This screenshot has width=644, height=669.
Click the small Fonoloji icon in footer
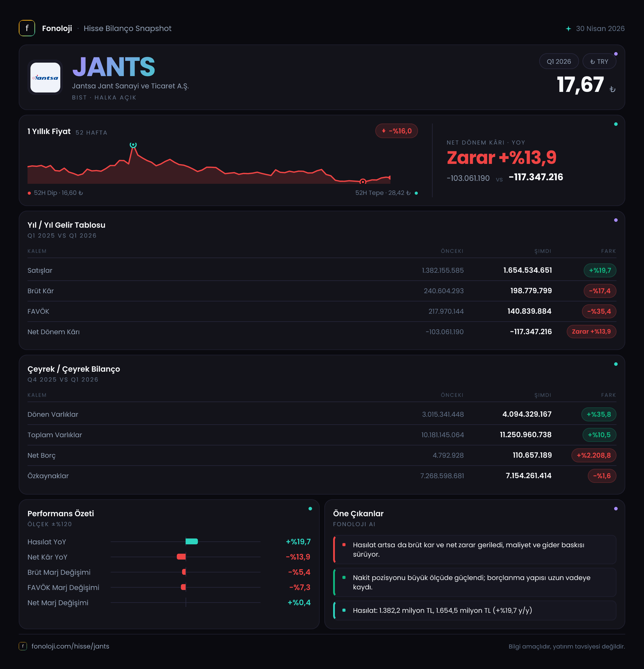point(23,646)
